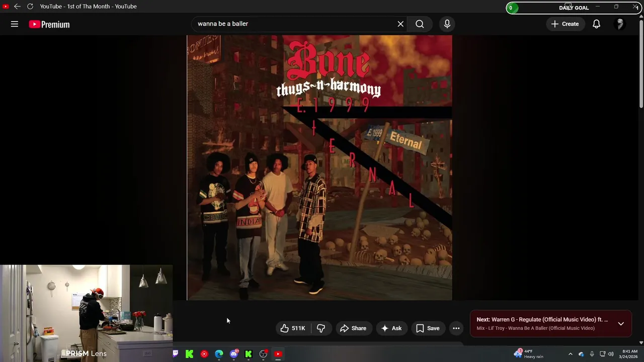Open the Create menu
Screen dimensions: 644x362
565,24
